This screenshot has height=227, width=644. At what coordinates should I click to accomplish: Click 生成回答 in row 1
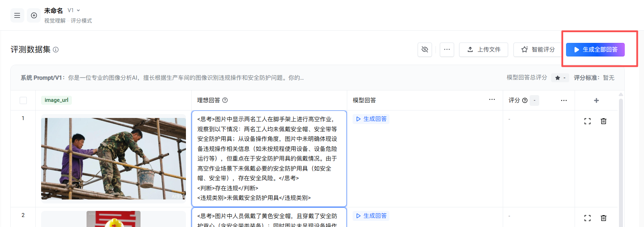[x=371, y=119]
